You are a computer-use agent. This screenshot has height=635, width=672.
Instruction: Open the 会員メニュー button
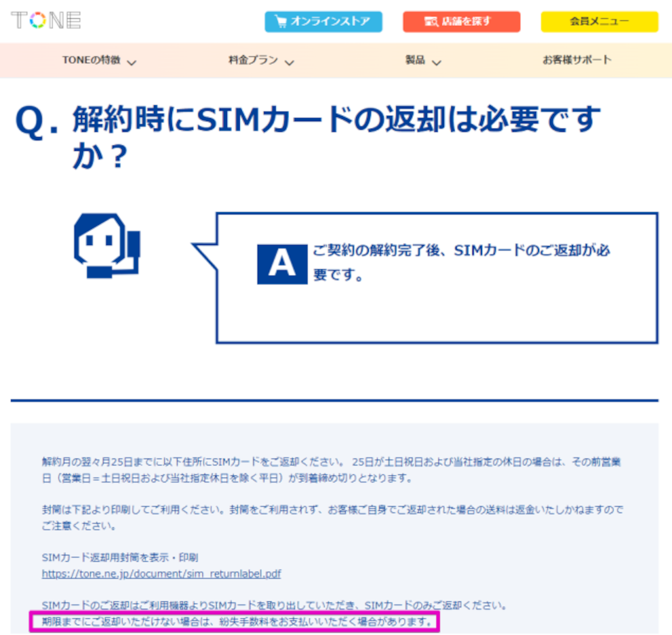pos(599,21)
